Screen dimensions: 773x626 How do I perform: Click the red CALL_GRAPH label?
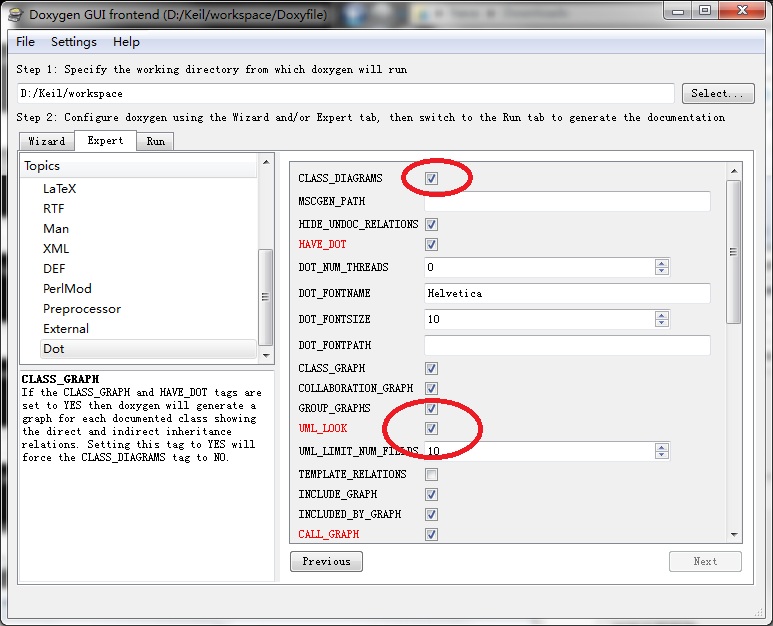click(329, 534)
